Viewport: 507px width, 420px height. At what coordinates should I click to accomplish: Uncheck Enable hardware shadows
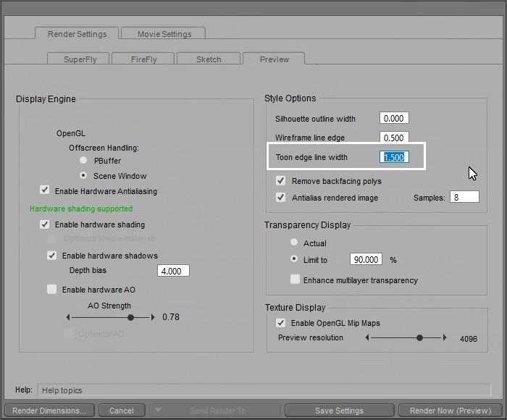click(x=52, y=256)
